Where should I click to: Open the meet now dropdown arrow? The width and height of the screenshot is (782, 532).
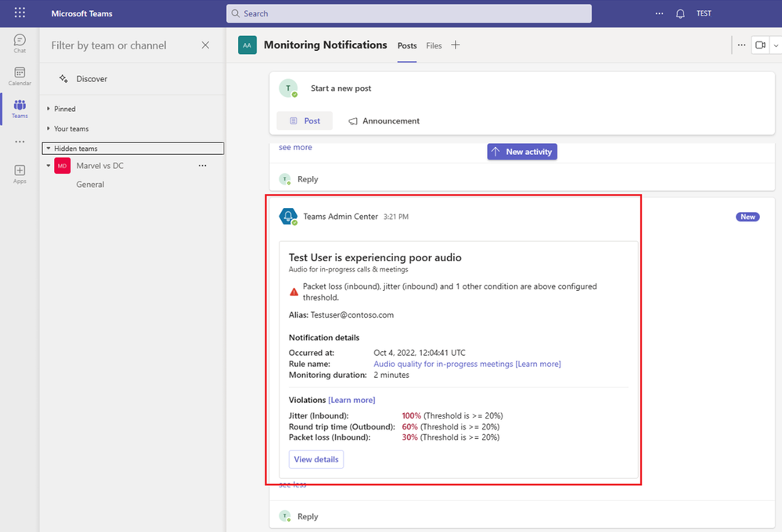776,45
